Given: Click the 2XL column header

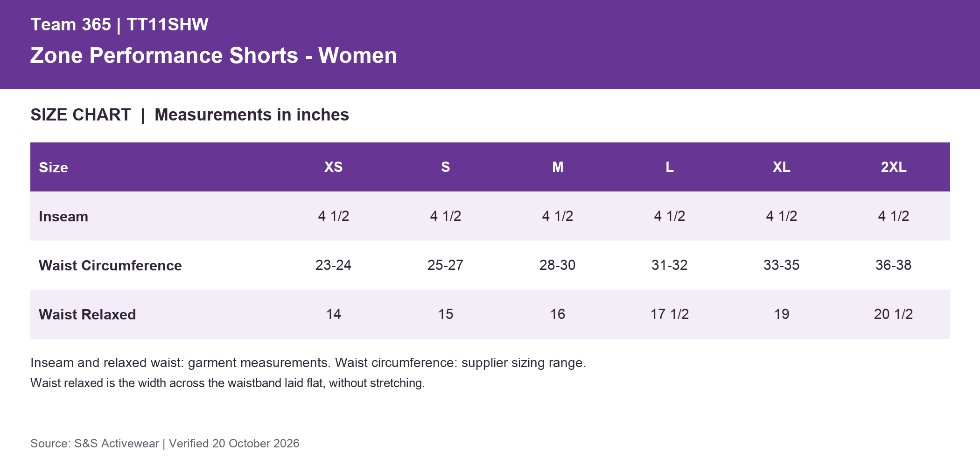Looking at the screenshot, I should 894,167.
